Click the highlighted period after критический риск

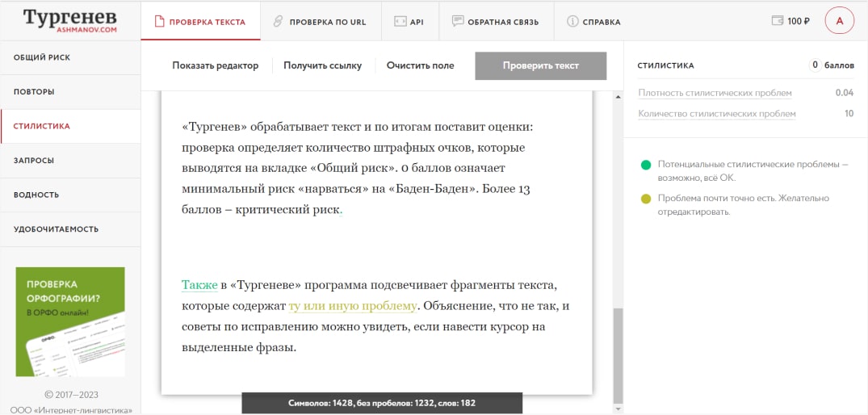(x=341, y=212)
